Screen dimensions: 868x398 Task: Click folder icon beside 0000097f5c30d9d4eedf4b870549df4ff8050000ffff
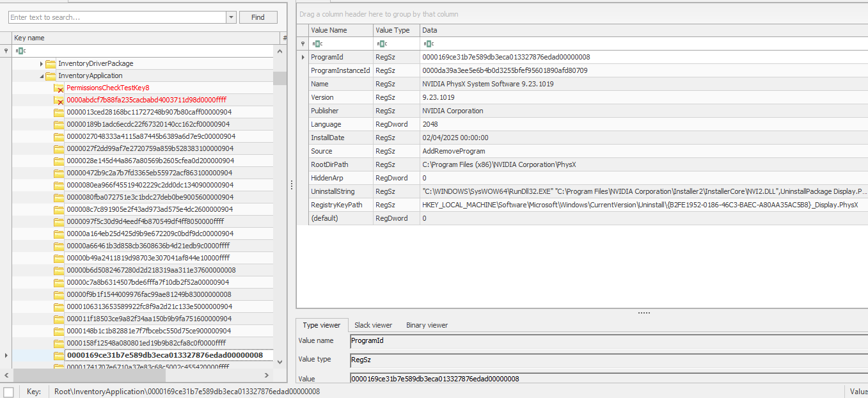(x=59, y=221)
